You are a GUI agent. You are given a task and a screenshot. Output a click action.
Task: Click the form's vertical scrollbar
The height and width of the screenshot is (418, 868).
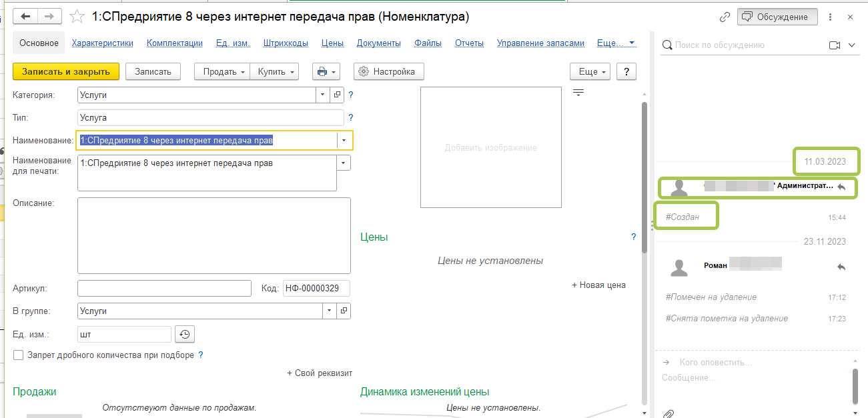(644, 177)
